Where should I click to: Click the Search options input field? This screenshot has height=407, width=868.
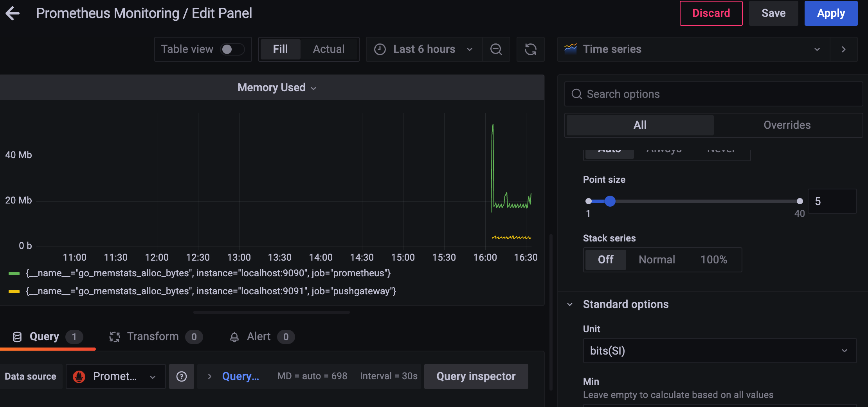click(x=713, y=94)
